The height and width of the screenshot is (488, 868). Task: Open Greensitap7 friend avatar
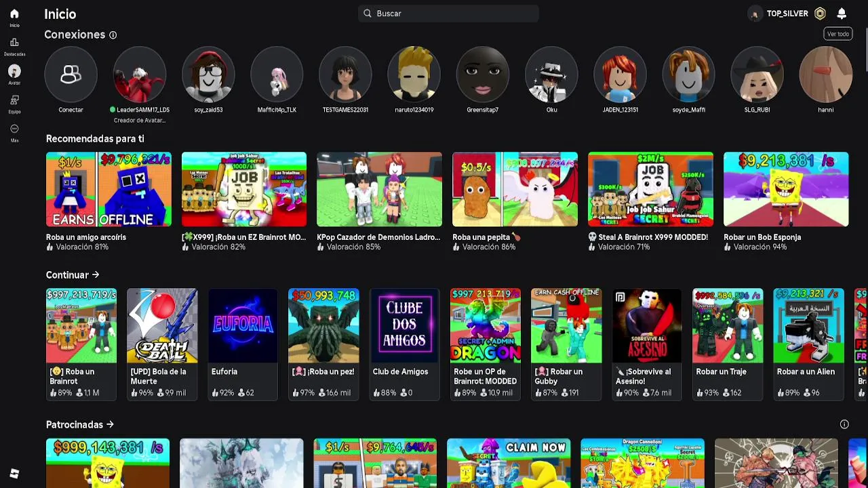(x=482, y=74)
